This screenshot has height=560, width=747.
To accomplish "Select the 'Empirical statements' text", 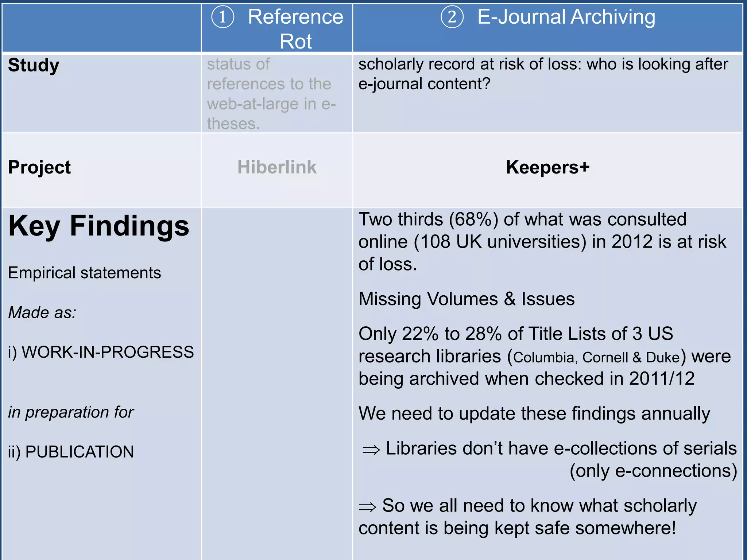I will (x=84, y=273).
